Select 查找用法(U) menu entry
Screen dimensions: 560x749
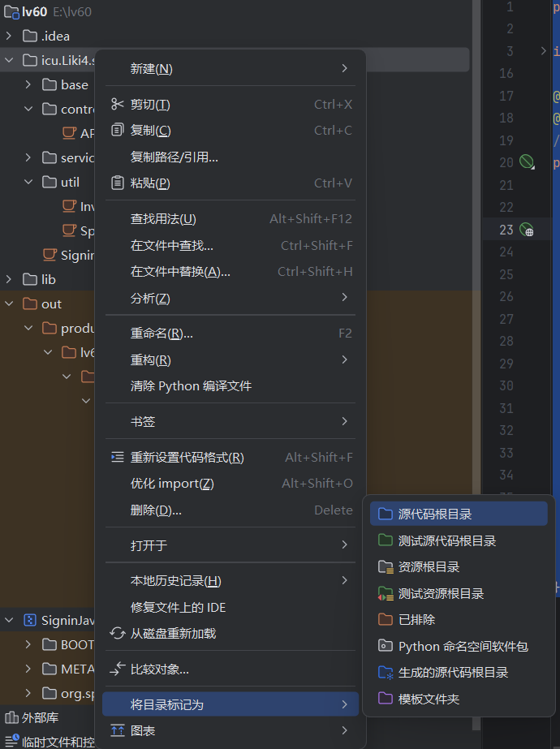pos(230,219)
